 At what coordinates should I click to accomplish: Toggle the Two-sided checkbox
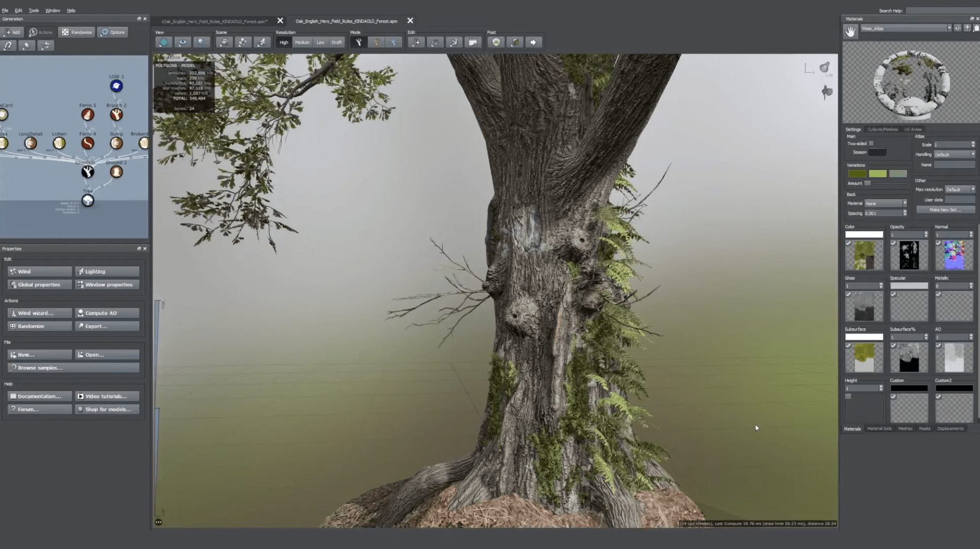(871, 144)
